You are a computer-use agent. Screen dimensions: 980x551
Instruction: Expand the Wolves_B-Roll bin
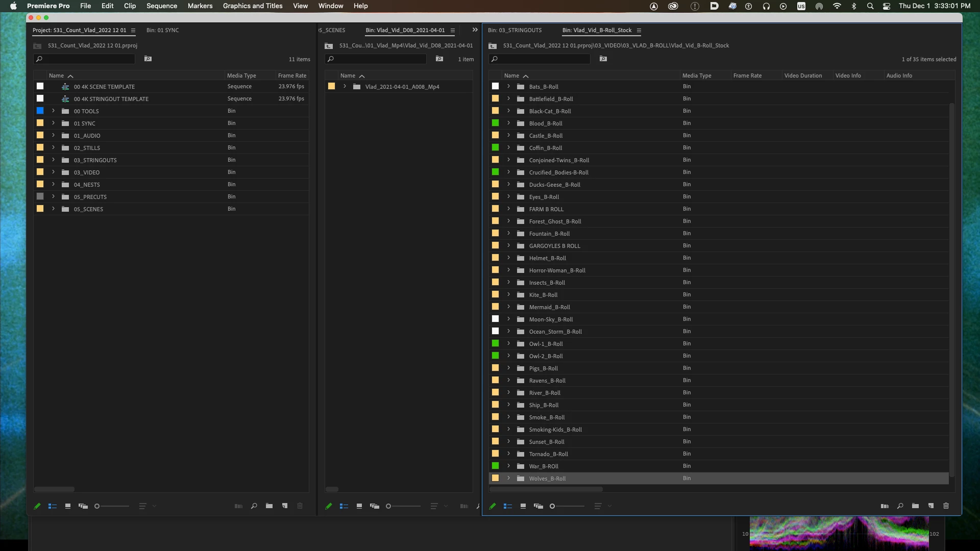pos(508,479)
